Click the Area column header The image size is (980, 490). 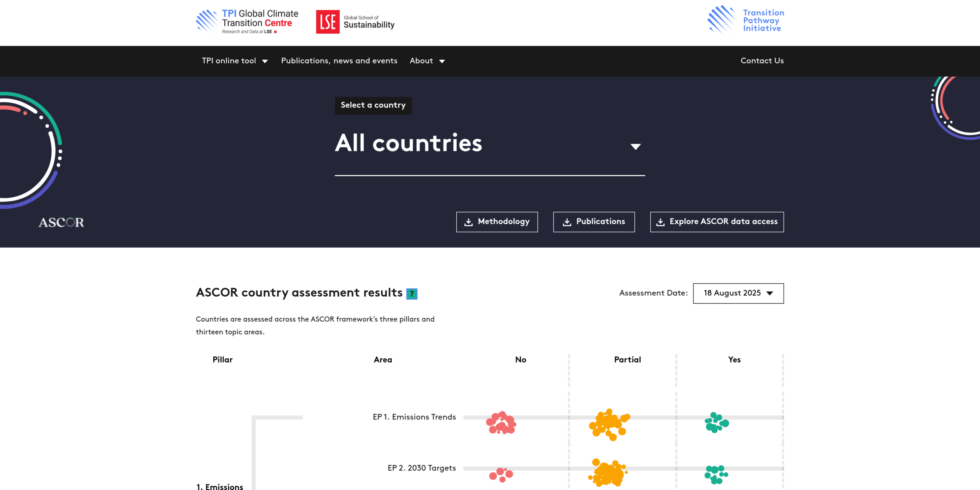(383, 360)
